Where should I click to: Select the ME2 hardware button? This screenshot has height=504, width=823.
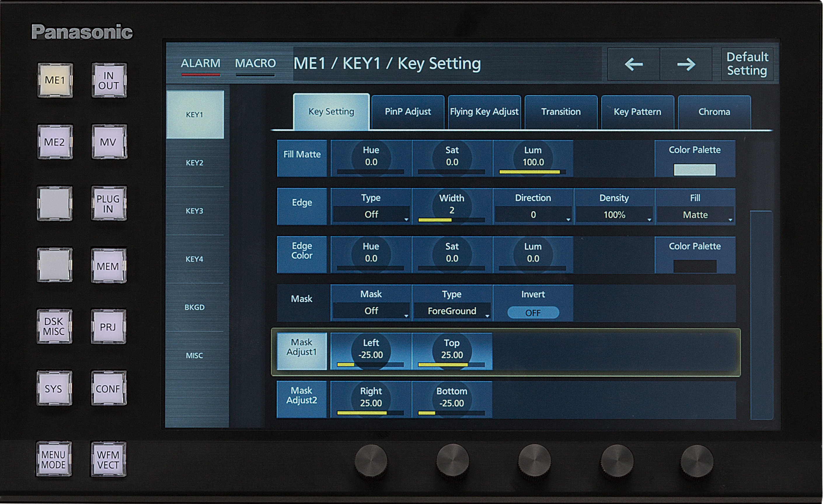tap(55, 142)
